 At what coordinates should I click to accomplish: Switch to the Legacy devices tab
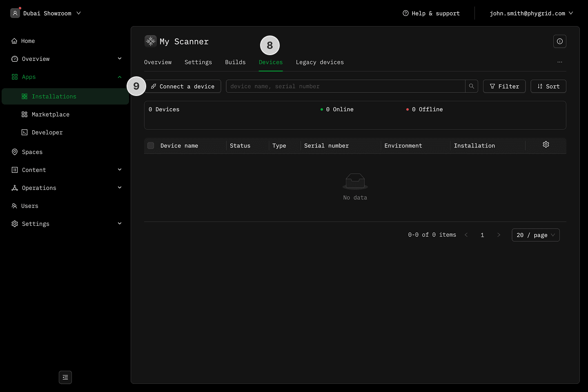click(x=320, y=62)
